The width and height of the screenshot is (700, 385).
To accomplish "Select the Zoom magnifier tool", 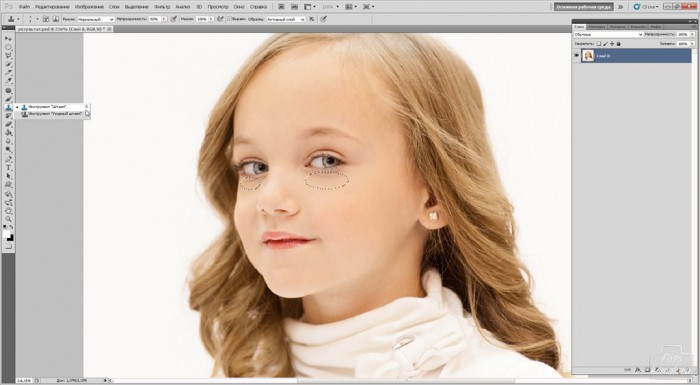I will coord(8,219).
